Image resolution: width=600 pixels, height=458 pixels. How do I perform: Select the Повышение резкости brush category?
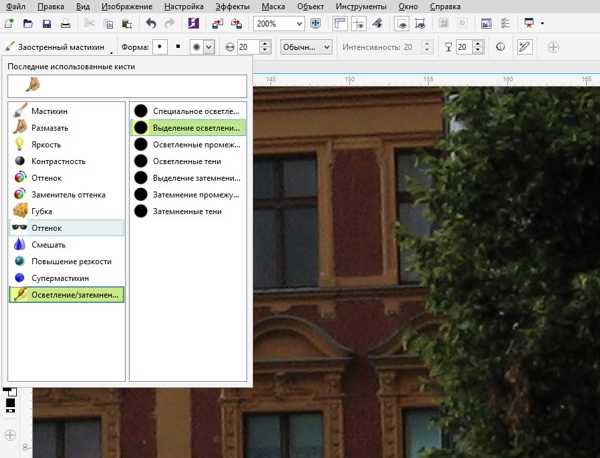67,261
